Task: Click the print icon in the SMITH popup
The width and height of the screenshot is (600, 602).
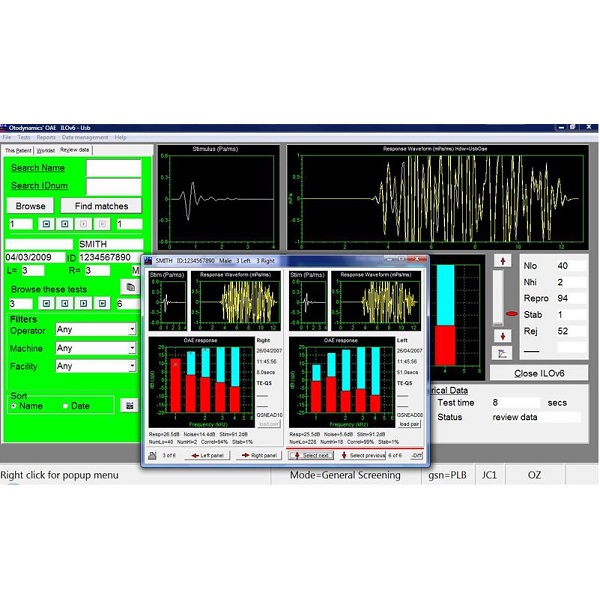Action: coord(153,455)
